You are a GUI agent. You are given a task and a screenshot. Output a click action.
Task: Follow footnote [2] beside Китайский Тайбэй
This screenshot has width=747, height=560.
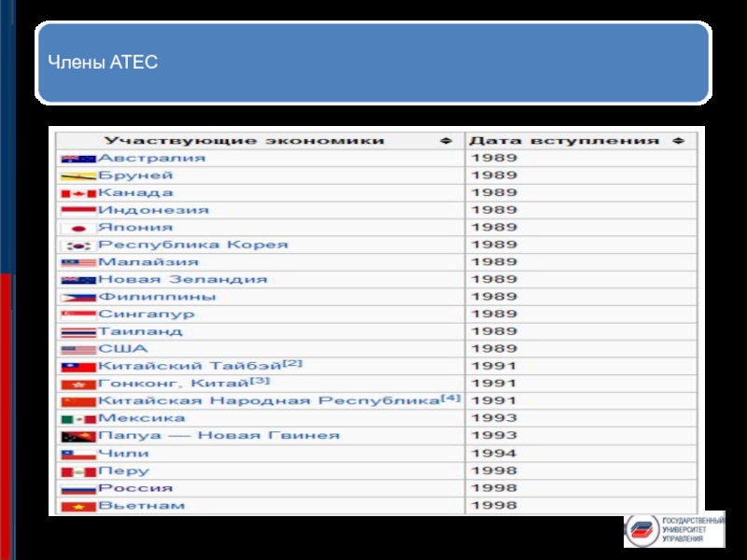click(292, 363)
